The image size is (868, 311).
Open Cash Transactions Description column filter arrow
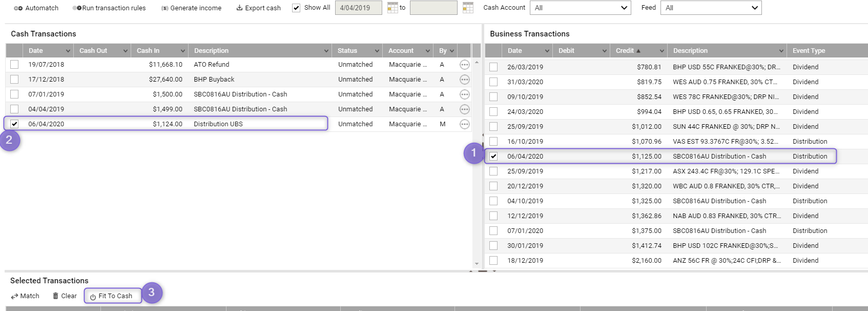pyautogui.click(x=326, y=51)
